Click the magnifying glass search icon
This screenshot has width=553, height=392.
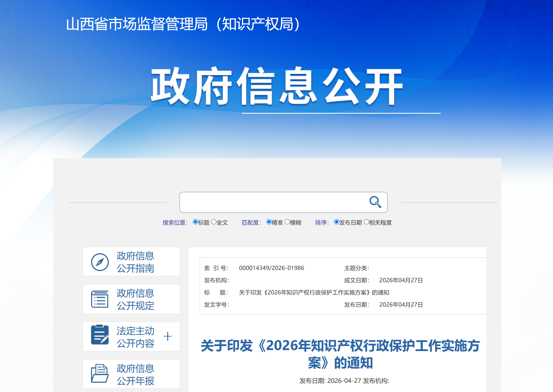point(375,202)
